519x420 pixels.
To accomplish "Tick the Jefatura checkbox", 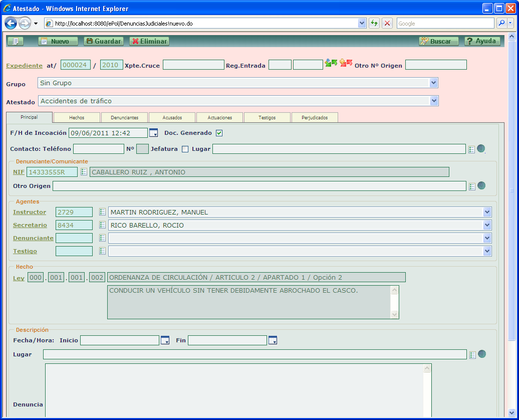I will click(x=185, y=149).
